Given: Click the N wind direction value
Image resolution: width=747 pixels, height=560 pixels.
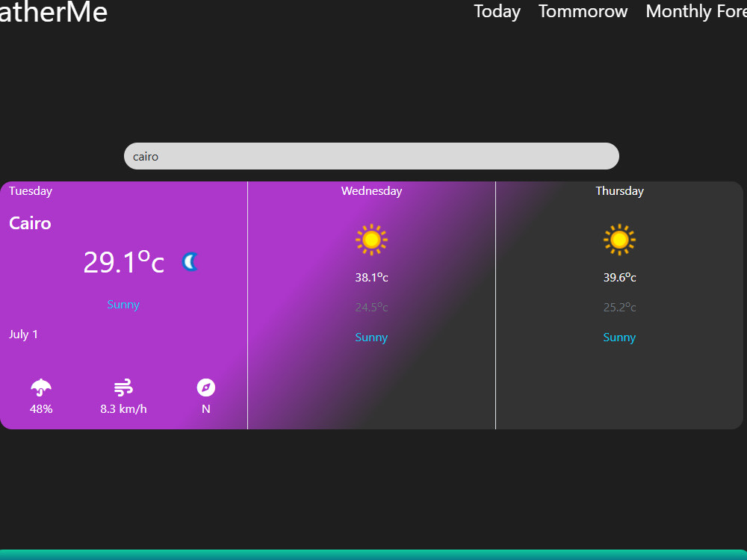Looking at the screenshot, I should pos(206,409).
